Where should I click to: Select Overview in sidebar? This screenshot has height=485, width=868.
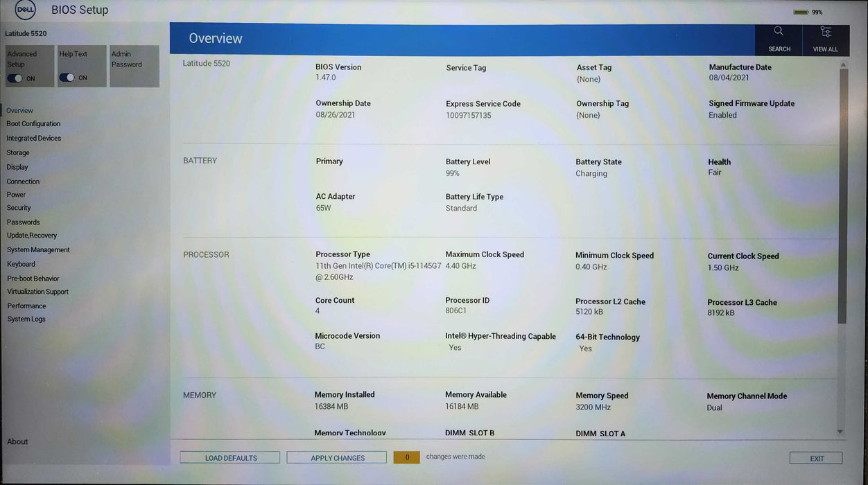(x=20, y=110)
